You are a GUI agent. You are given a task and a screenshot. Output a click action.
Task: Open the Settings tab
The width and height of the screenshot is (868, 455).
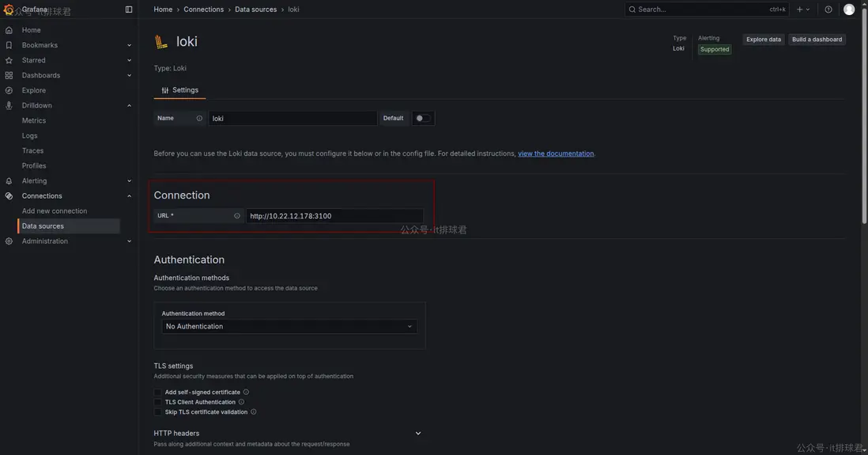click(180, 89)
